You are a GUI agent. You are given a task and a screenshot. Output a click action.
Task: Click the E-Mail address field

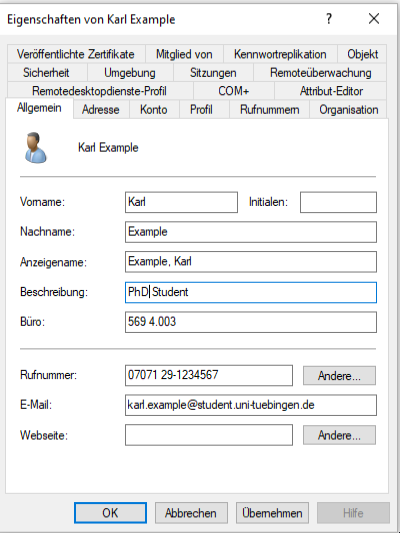click(x=251, y=405)
